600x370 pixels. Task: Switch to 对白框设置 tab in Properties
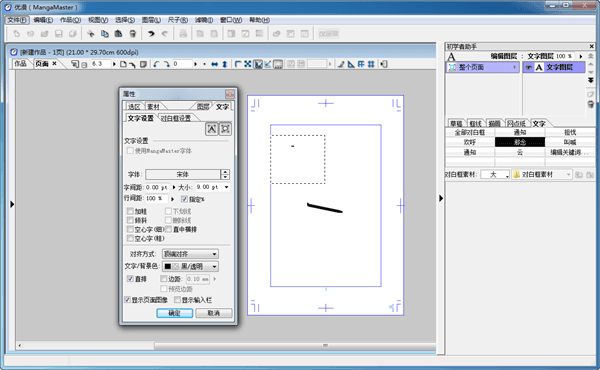coord(176,118)
